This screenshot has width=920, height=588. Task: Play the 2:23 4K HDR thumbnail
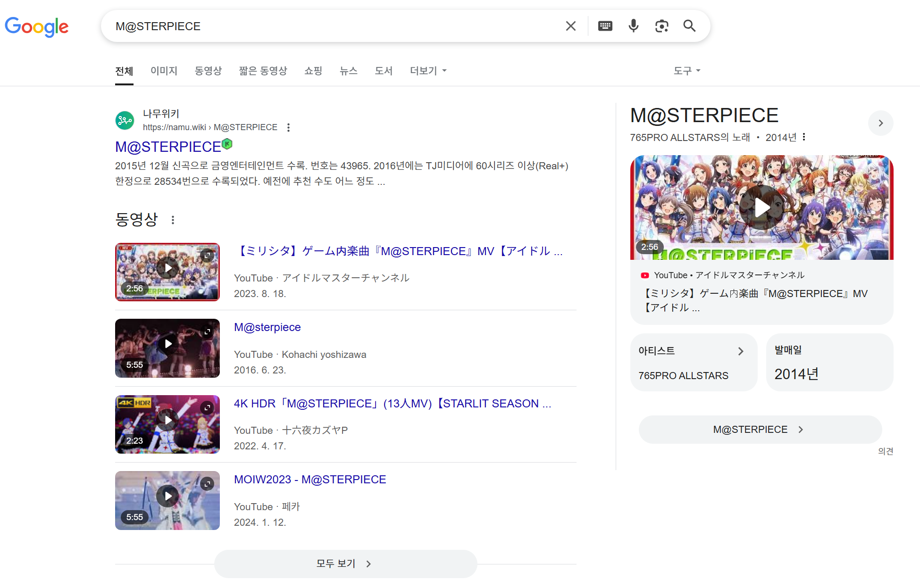coord(167,424)
